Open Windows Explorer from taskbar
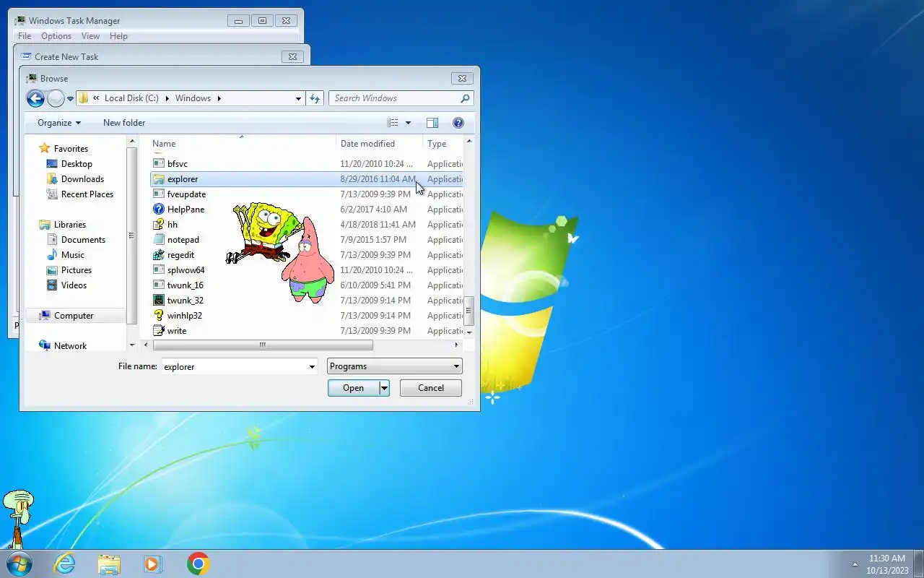Image resolution: width=924 pixels, height=578 pixels. (109, 564)
